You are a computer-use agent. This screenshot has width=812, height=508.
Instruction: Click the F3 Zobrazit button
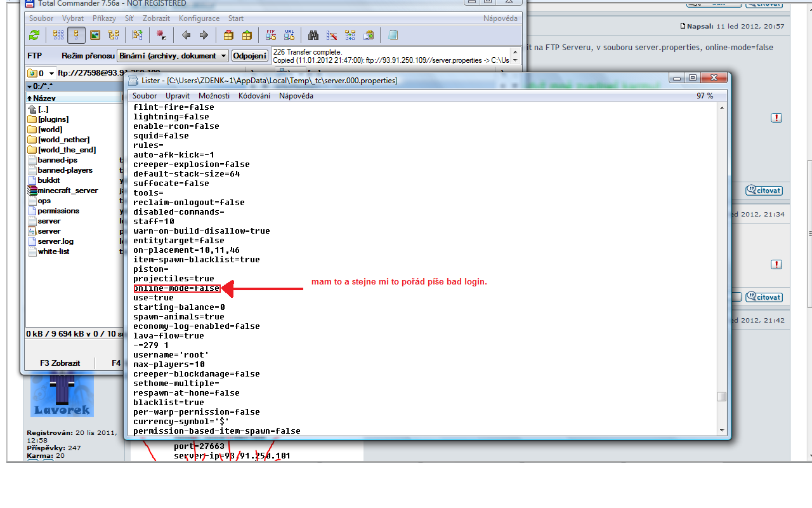60,363
